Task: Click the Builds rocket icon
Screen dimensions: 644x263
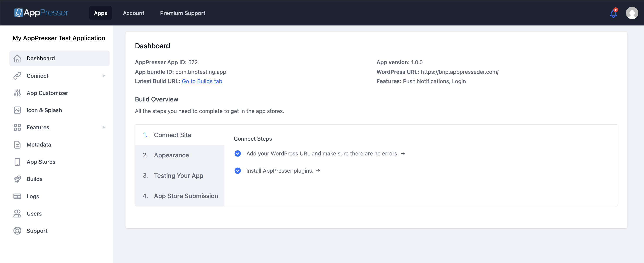Action: pos(17,179)
